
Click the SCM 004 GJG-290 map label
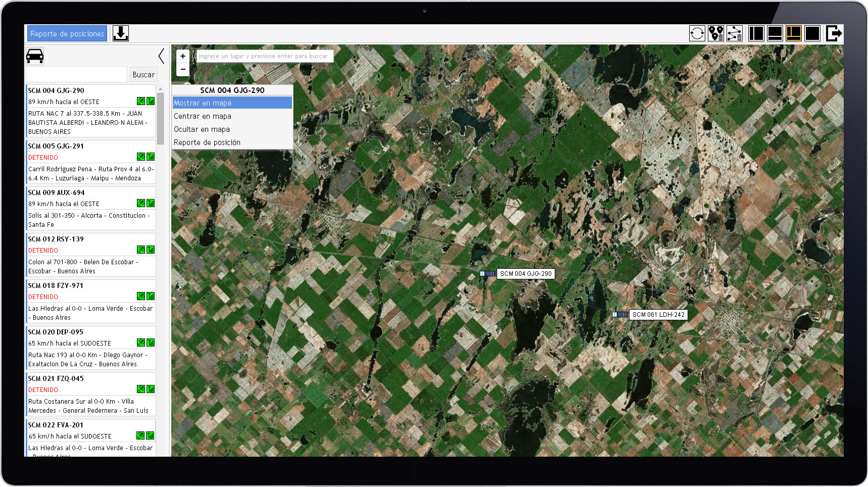pyautogui.click(x=526, y=273)
